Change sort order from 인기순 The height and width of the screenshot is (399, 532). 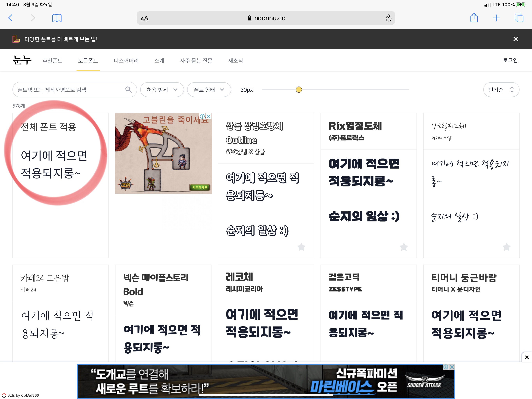pyautogui.click(x=501, y=90)
